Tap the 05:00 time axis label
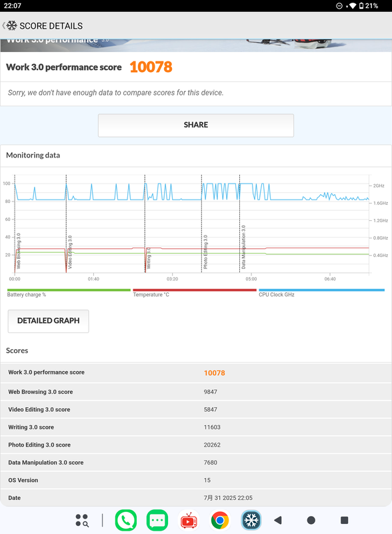This screenshot has width=392, height=534. click(251, 279)
